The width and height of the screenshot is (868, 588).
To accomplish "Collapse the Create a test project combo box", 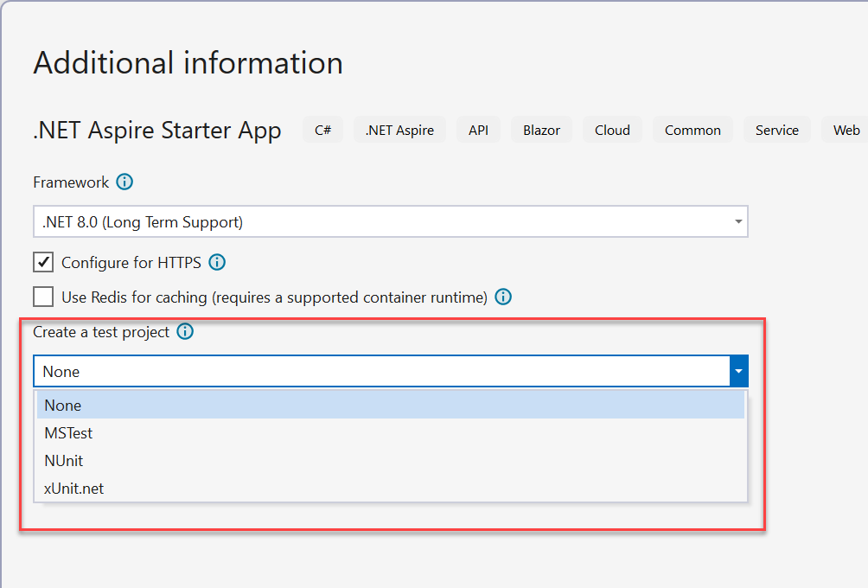I will tap(391, 371).
